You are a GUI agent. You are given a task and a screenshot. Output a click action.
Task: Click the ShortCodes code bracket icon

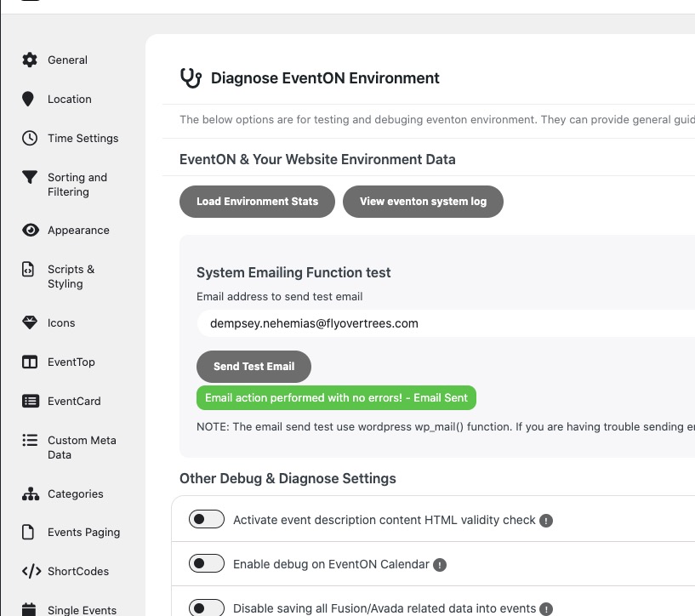30,571
